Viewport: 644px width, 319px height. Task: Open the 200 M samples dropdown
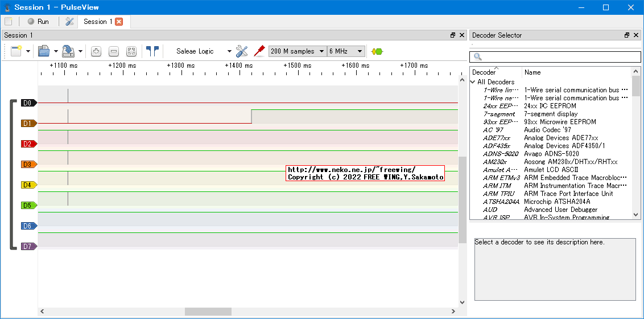coord(298,51)
